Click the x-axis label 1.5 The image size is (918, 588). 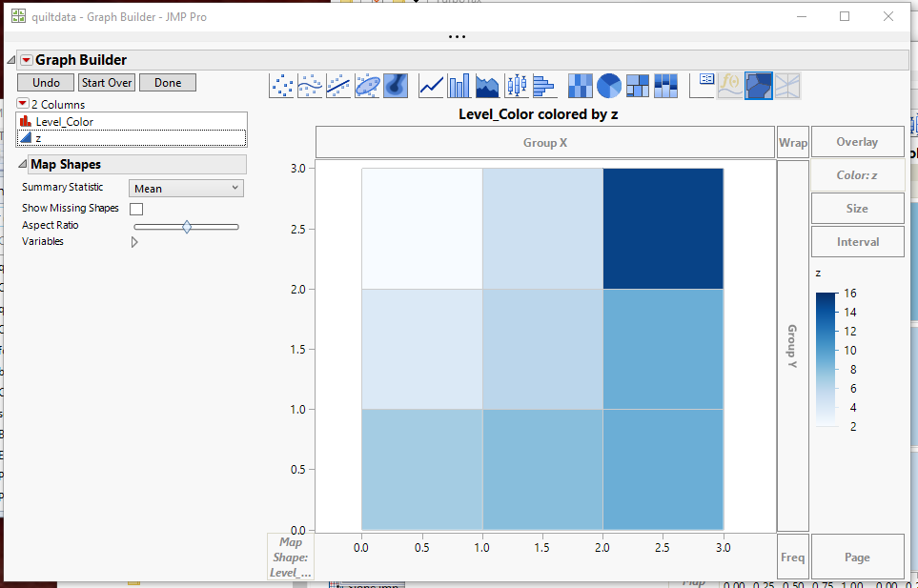542,548
